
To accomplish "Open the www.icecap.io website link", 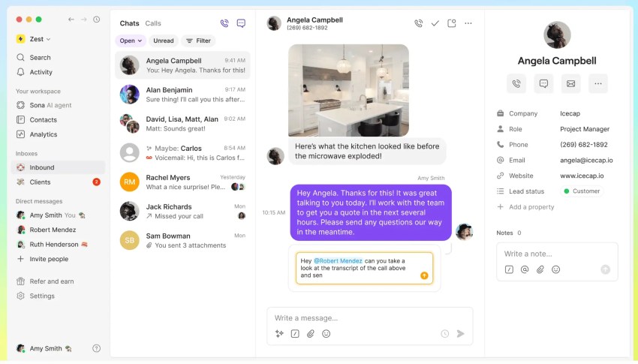I will tap(582, 176).
